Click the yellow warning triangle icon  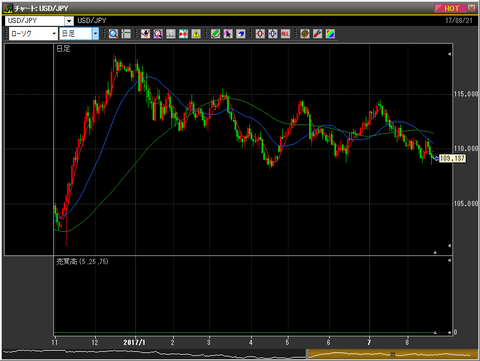pyautogui.click(x=196, y=34)
